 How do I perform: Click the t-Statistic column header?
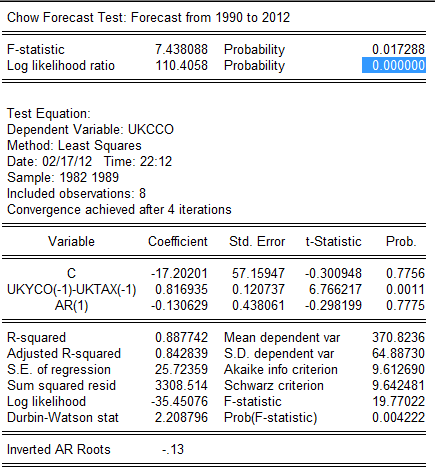pos(333,241)
